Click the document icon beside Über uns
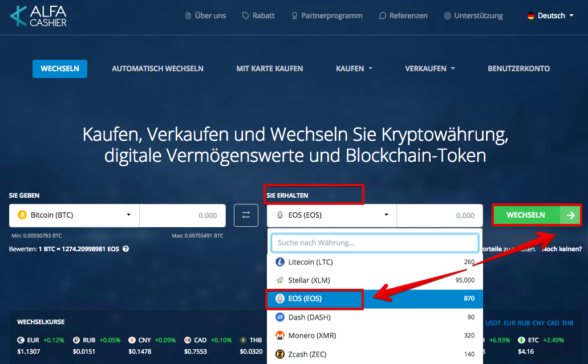 point(188,16)
